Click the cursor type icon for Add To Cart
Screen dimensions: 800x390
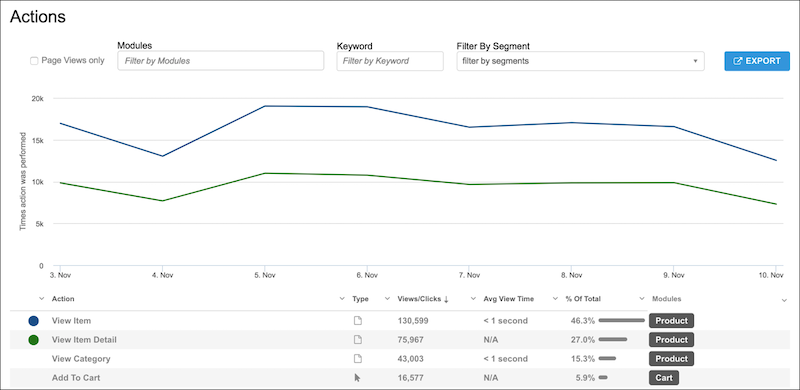click(357, 378)
